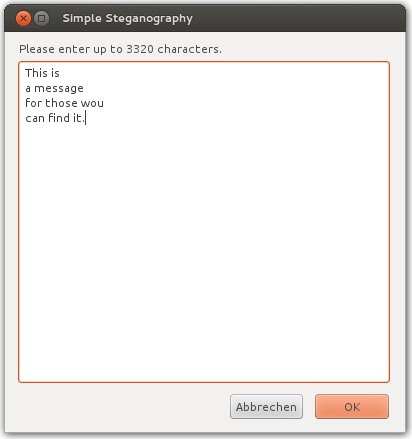Click the word 'for' in third line

pos(33,103)
